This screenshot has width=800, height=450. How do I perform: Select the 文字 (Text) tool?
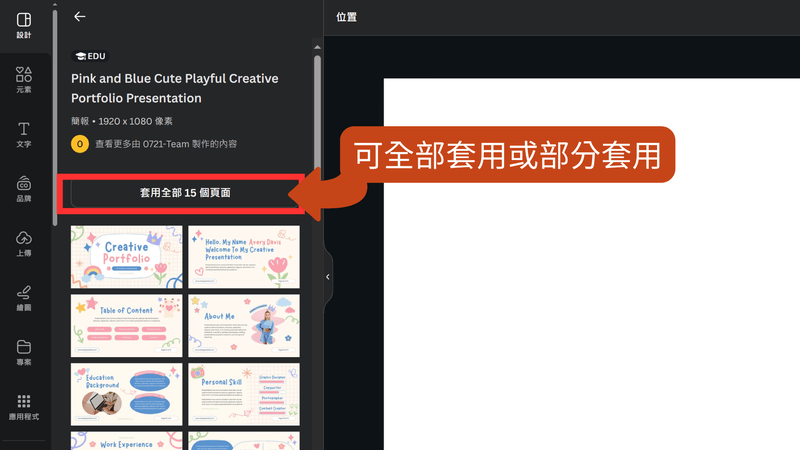24,134
